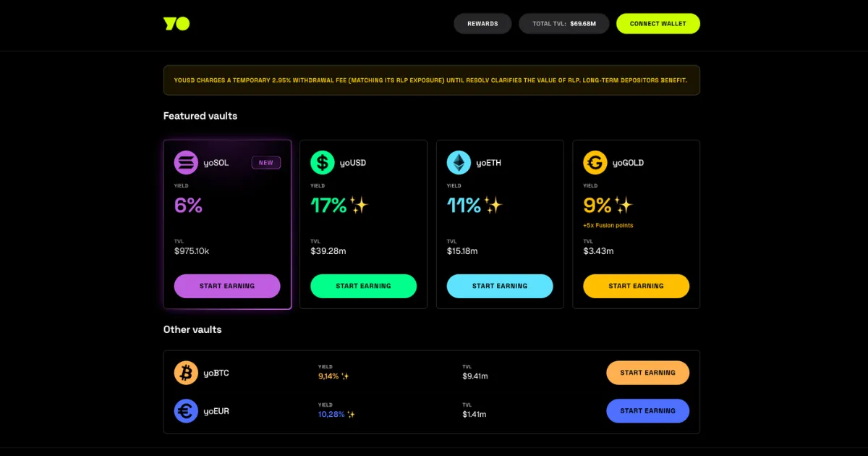The height and width of the screenshot is (456, 868).
Task: Open the Rewards page
Action: coord(482,23)
